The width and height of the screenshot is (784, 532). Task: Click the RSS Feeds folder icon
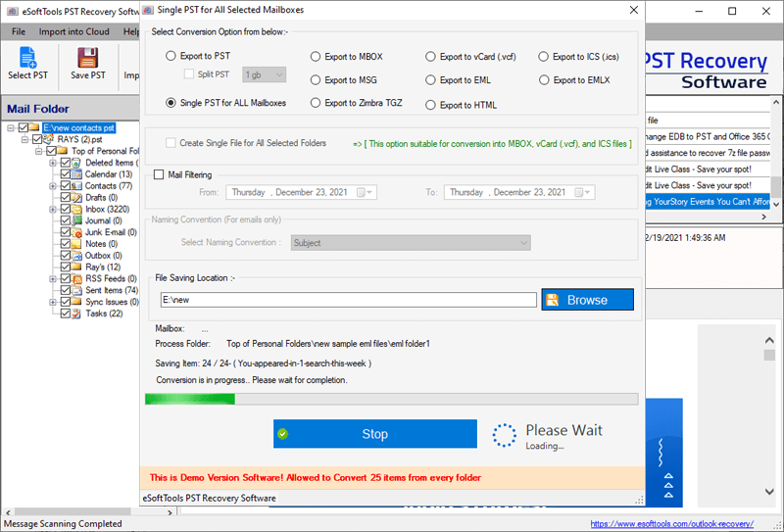pos(76,278)
